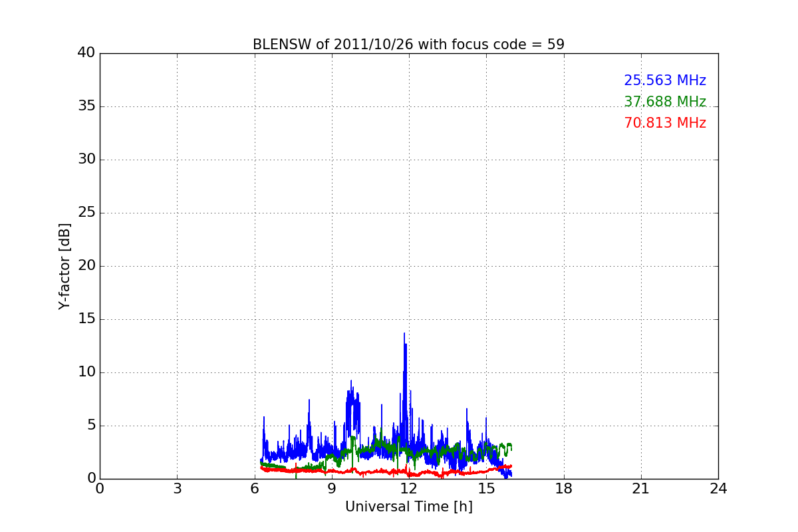Click y-axis tick label 35
The width and height of the screenshot is (798, 532).
click(x=86, y=106)
